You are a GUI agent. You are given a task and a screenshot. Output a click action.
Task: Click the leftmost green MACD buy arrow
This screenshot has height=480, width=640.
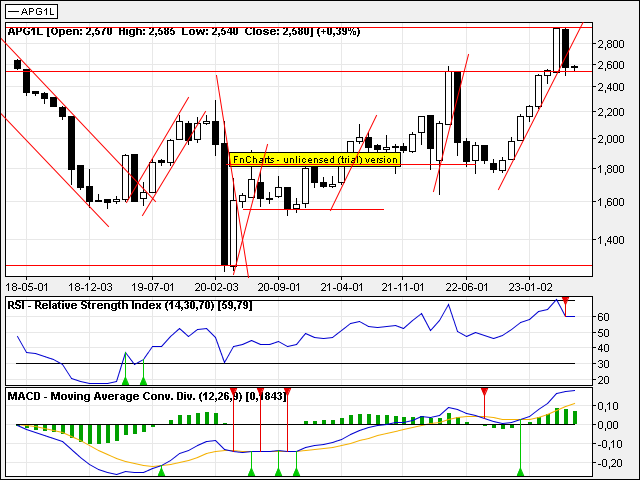pyautogui.click(x=161, y=472)
